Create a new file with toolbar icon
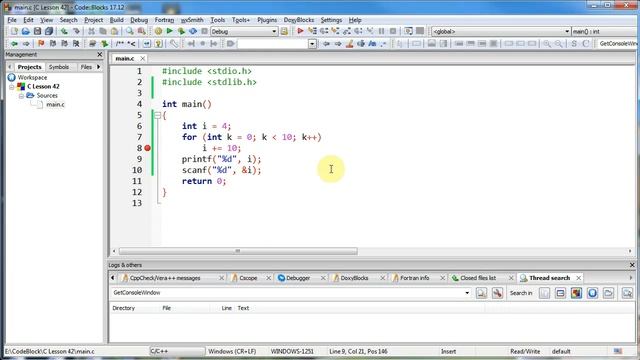Screen dimensions: 640x360 point(14,31)
